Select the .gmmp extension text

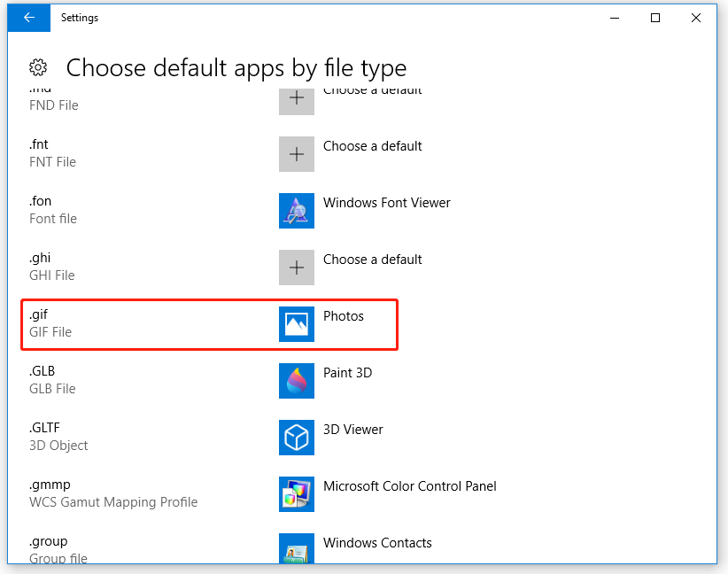(x=50, y=485)
